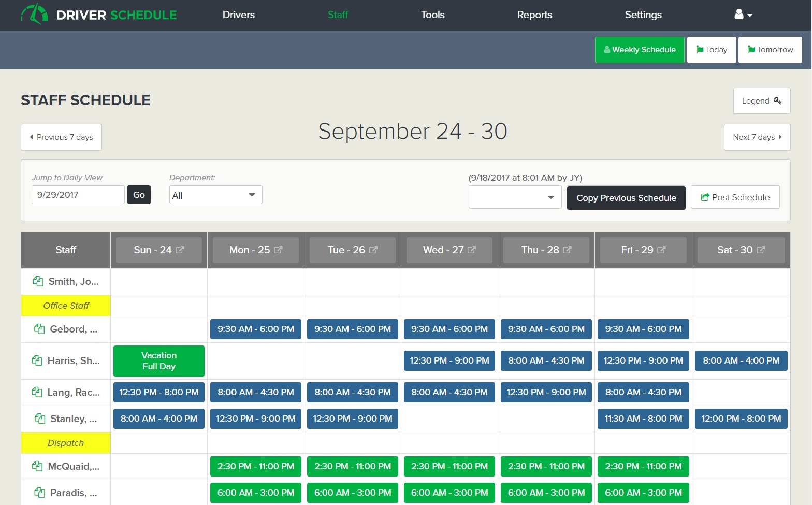Click the share icon on Post Schedule
Image resolution: width=812 pixels, height=505 pixels.
705,197
